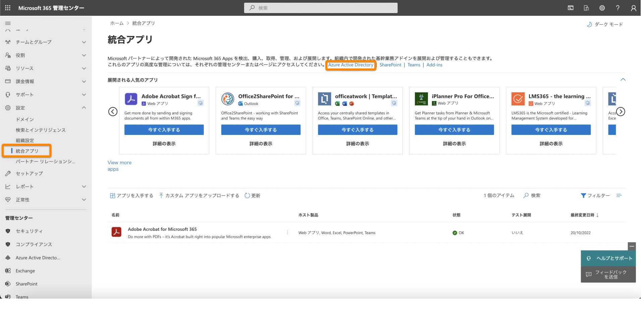Screen dimensions: 644x328
Task: Get LMS365 with 今すぐ入手する
Action: [x=551, y=130]
